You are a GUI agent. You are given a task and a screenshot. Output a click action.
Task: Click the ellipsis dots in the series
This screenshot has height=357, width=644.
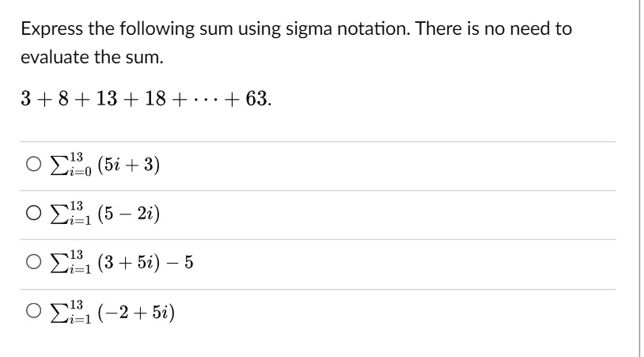(206, 101)
